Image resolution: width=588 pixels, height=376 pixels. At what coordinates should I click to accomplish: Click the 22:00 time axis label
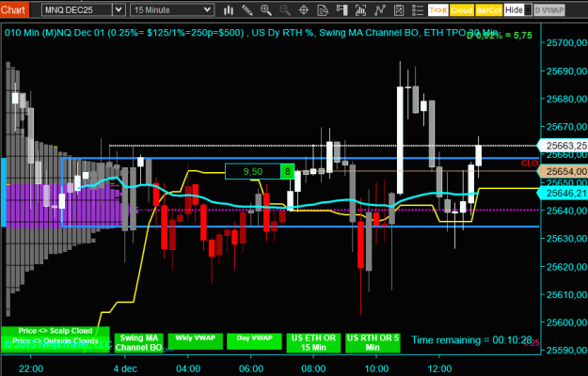pos(31,368)
